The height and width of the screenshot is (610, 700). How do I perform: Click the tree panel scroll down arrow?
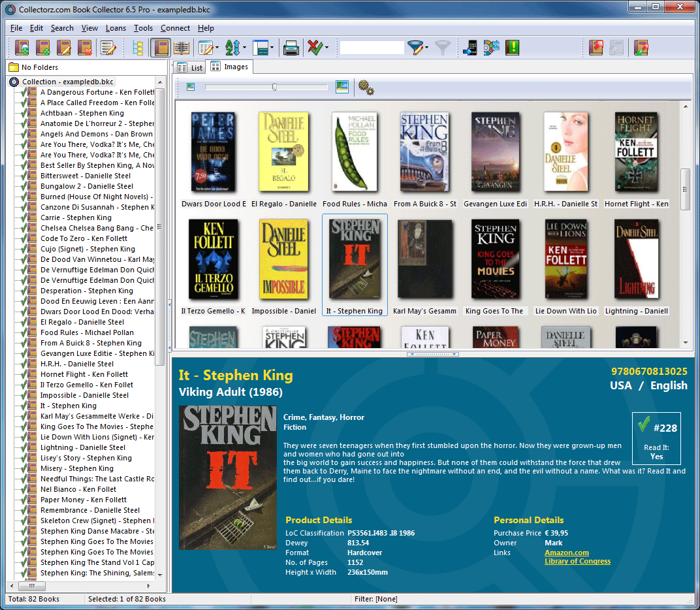[160, 575]
